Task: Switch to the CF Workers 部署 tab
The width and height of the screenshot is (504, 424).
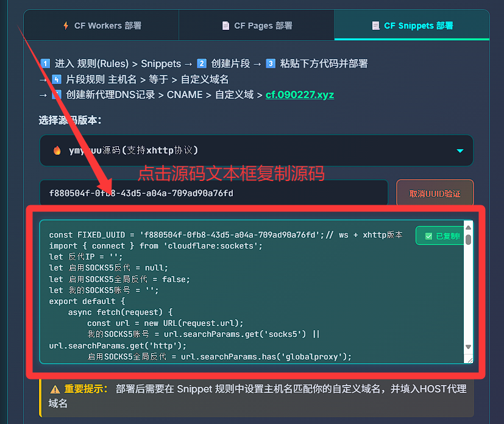Action: click(101, 26)
